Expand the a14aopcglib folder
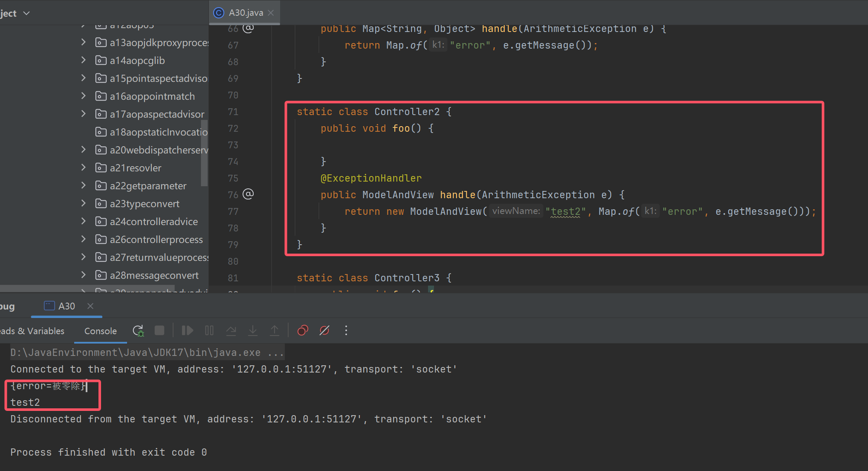Image resolution: width=868 pixels, height=471 pixels. coord(84,60)
